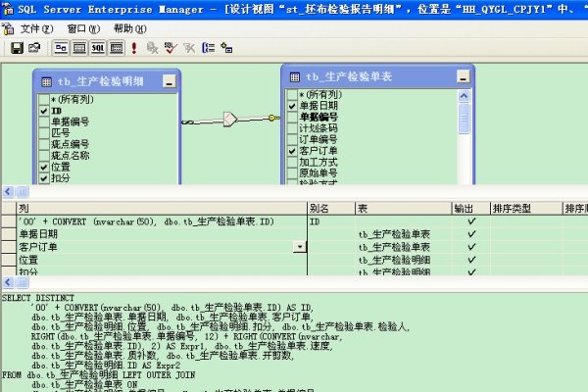The image size is (588, 392).
Task: Uncheck the 单据日期 column checkbox
Action: click(x=292, y=106)
